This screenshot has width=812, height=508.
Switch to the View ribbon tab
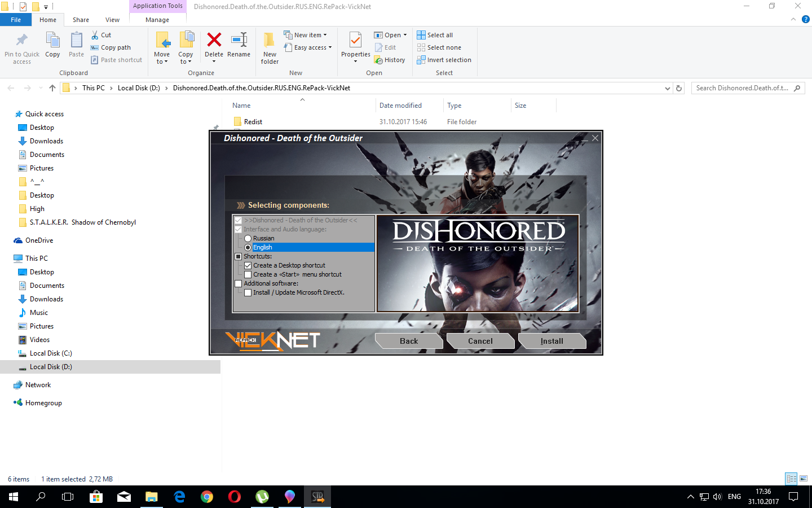(x=112, y=20)
